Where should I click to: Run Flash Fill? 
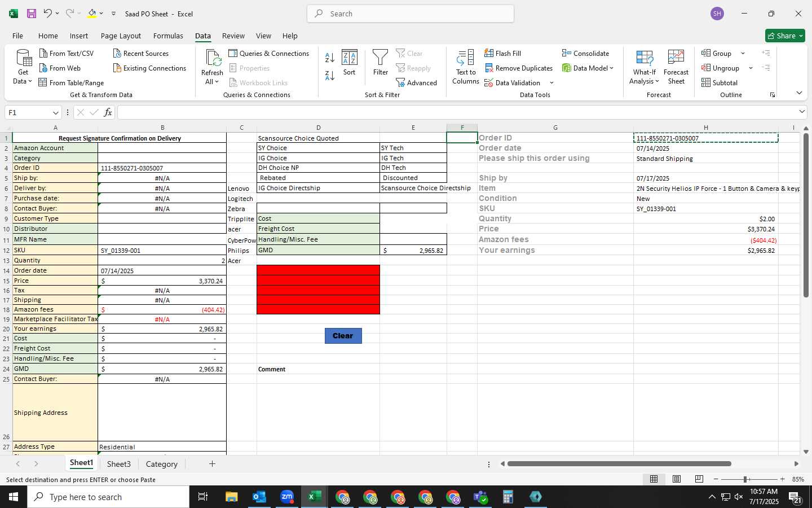tap(503, 53)
